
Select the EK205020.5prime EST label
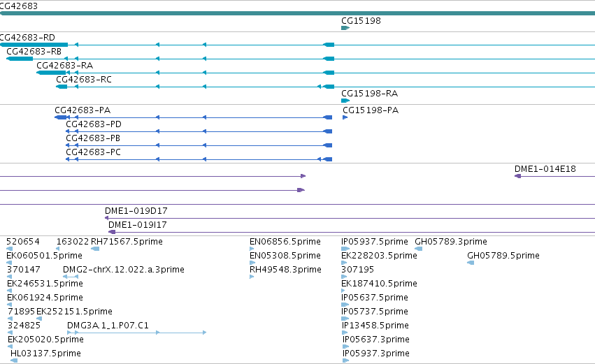[x=45, y=340]
